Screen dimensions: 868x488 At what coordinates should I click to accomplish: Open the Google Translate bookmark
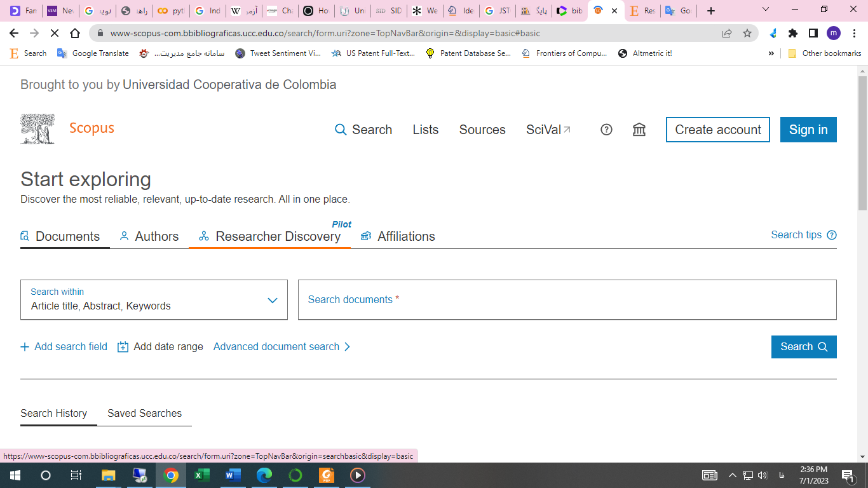(93, 53)
